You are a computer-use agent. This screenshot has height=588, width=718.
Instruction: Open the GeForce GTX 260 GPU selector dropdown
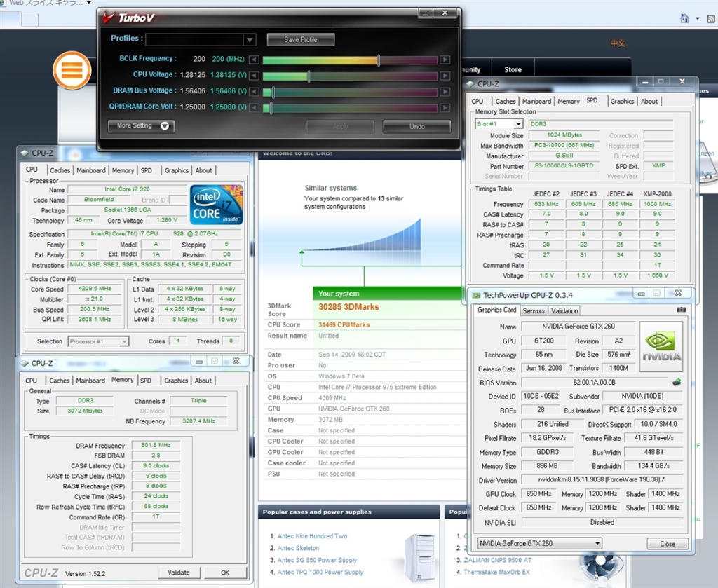(x=597, y=543)
